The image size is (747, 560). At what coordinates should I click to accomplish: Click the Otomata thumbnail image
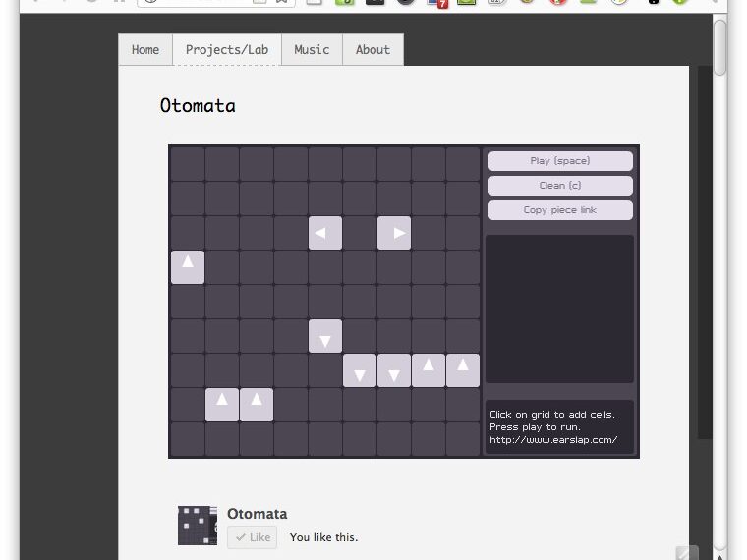(197, 526)
